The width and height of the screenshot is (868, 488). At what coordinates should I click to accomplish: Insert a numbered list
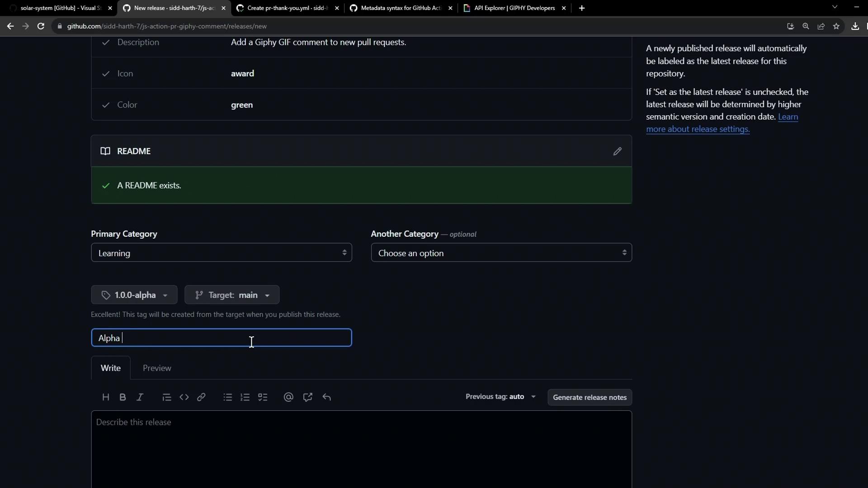(x=245, y=397)
